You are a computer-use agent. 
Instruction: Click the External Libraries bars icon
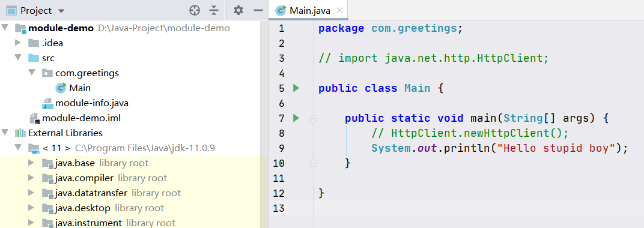(20, 133)
